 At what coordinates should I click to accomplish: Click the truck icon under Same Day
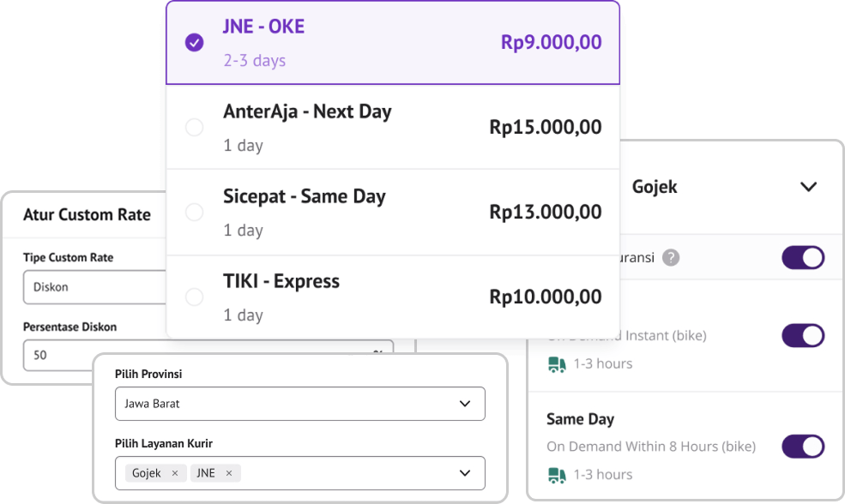[x=557, y=476]
